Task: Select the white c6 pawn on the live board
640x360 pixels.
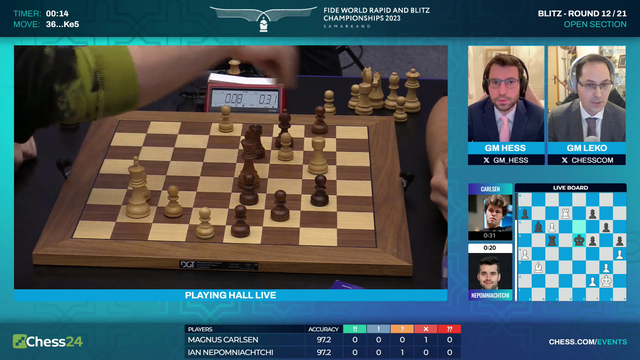Action: 552,227
